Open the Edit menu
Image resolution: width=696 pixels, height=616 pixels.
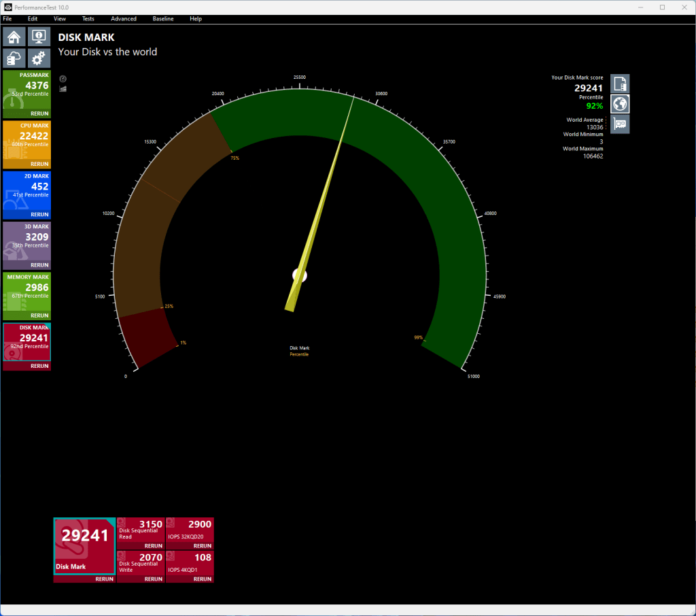(33, 18)
